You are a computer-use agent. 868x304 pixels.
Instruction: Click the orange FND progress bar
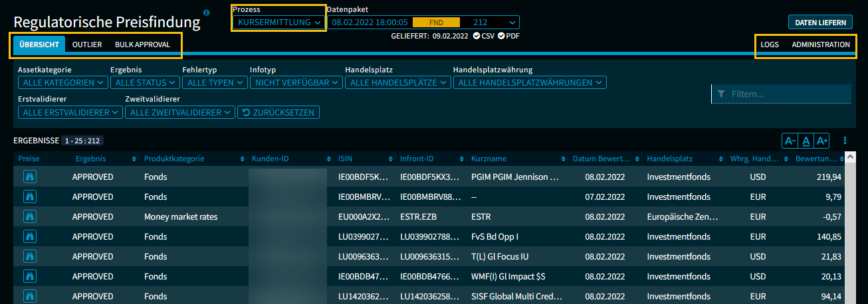pos(437,22)
